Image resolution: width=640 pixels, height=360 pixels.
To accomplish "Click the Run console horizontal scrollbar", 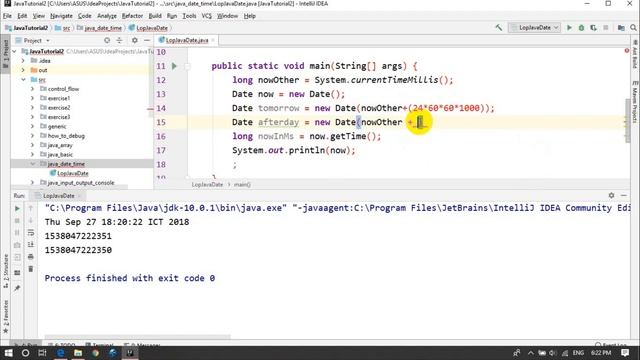I will click(138, 337).
